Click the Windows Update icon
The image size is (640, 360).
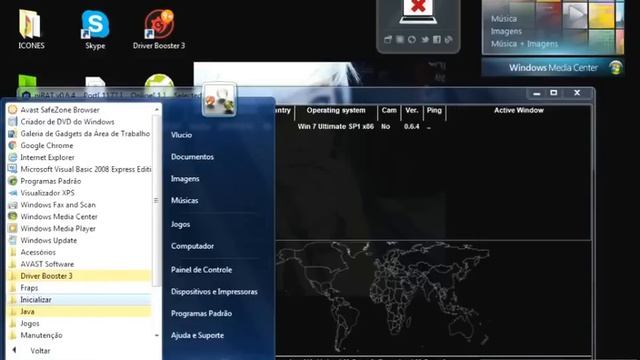pyautogui.click(x=13, y=240)
